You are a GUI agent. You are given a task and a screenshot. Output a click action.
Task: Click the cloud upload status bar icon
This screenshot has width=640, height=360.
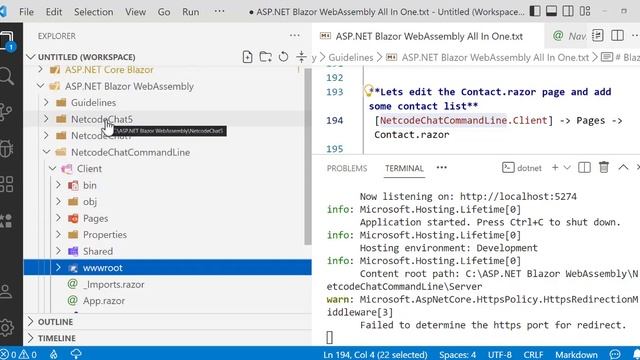(x=76, y=354)
